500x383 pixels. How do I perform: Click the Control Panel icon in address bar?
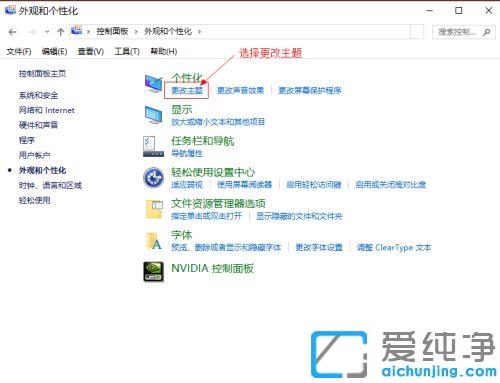pos(76,30)
